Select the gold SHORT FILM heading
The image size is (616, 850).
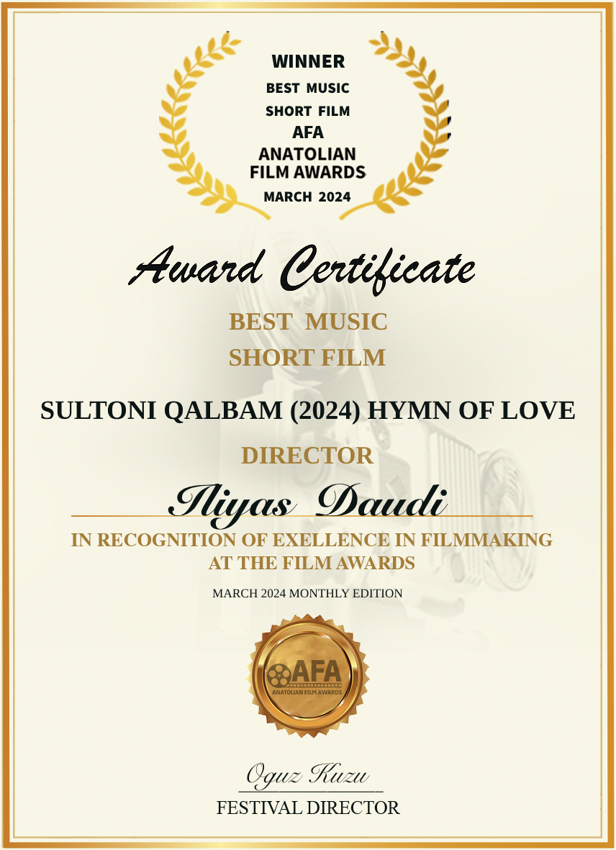coord(307,357)
